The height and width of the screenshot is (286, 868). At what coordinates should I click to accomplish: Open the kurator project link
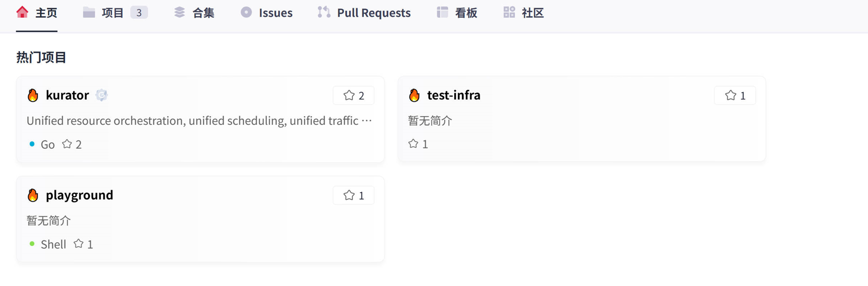point(67,95)
